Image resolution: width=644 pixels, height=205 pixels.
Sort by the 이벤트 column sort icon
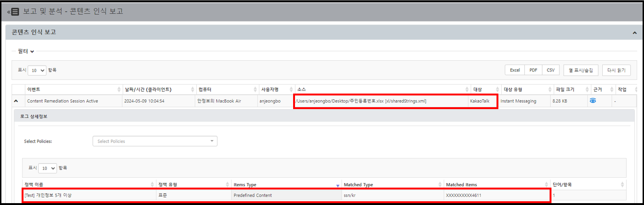118,89
